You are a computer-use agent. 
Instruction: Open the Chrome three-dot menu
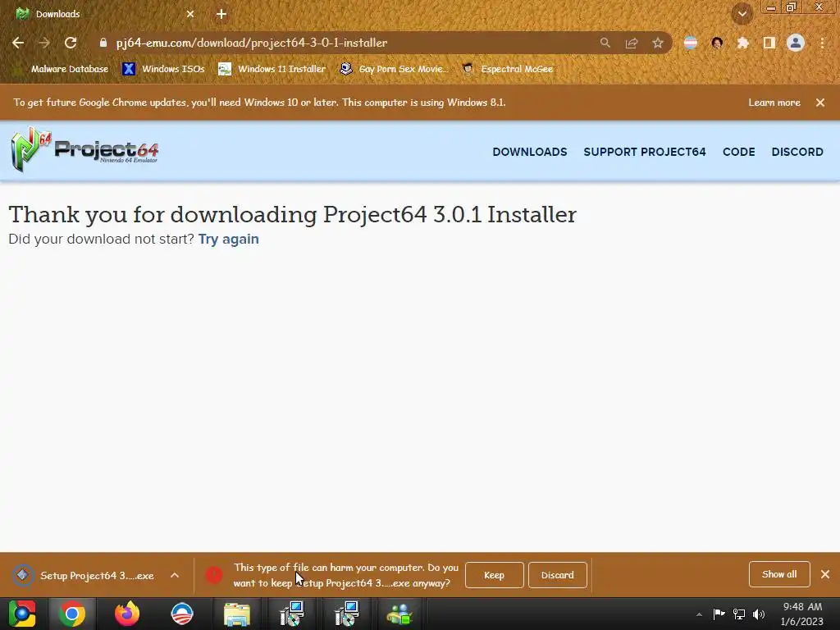pos(822,43)
